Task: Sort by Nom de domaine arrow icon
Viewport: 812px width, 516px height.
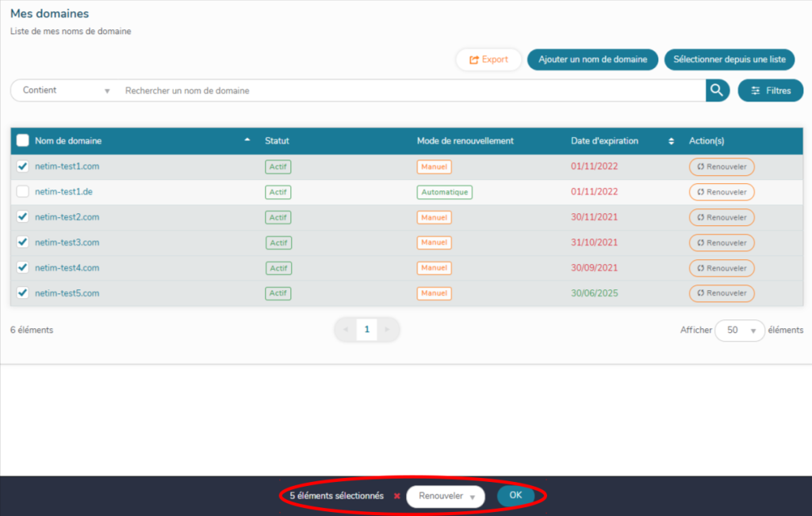Action: tap(247, 140)
